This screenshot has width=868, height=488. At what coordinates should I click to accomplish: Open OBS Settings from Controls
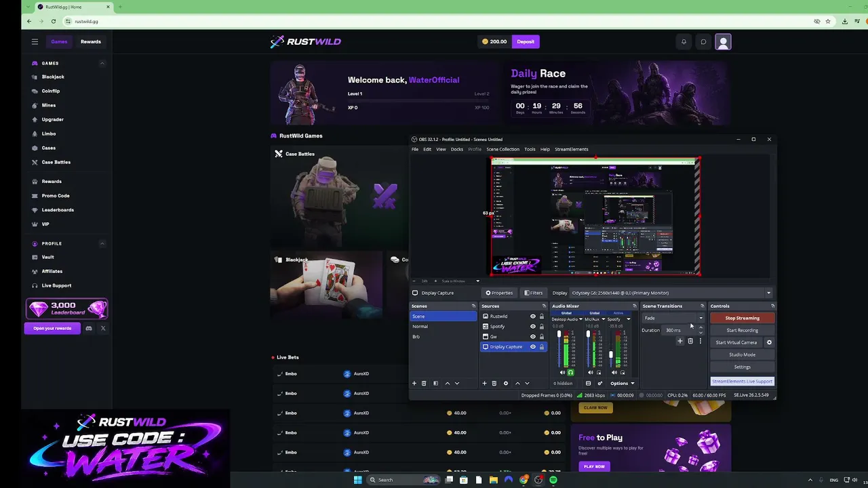742,367
